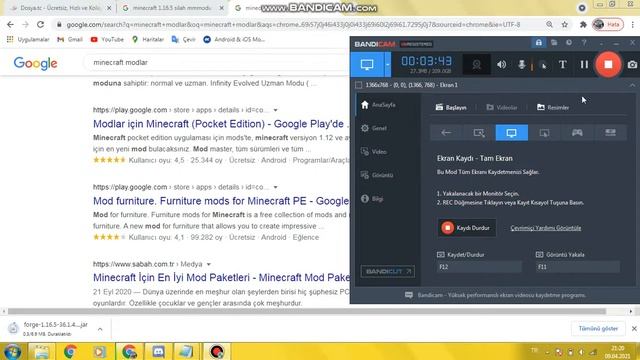Open the Gmail bookmark
The height and width of the screenshot is (360, 640).
point(70,40)
